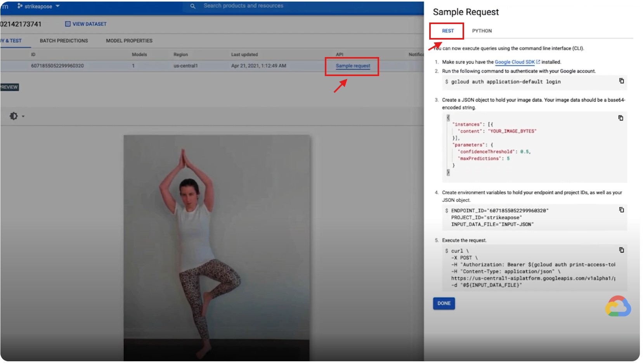Copy the gcloud auth login command

[x=621, y=81]
